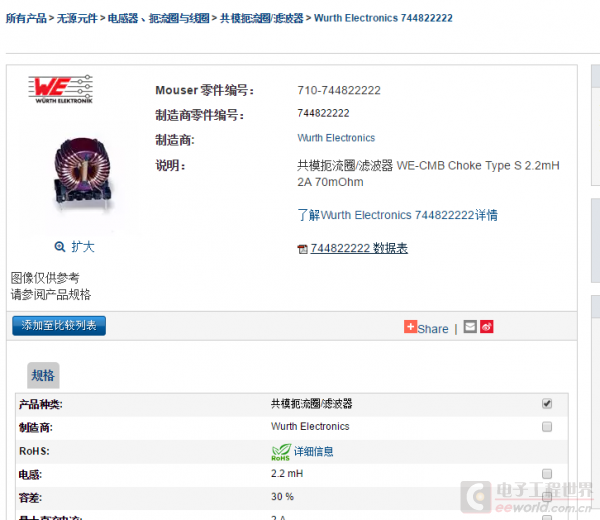
Task: Click 了解Wurth Electronics 744822222详情 link
Action: coord(398,215)
